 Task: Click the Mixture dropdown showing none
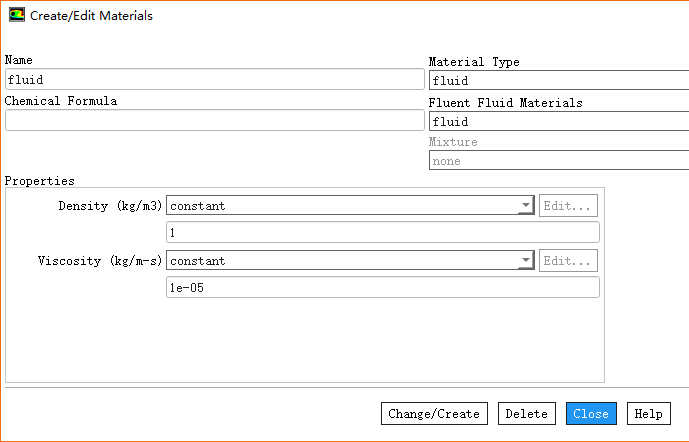click(558, 161)
